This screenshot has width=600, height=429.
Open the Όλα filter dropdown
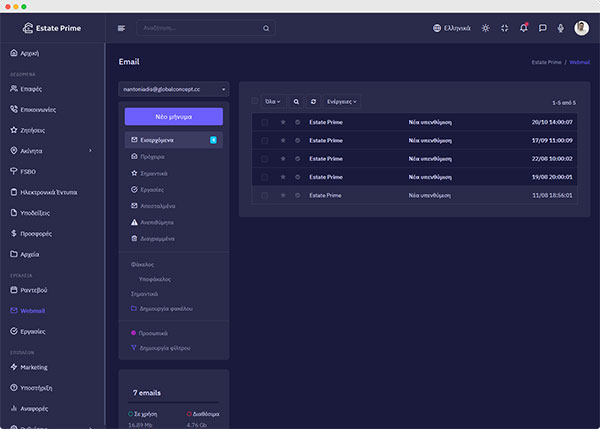coord(272,101)
